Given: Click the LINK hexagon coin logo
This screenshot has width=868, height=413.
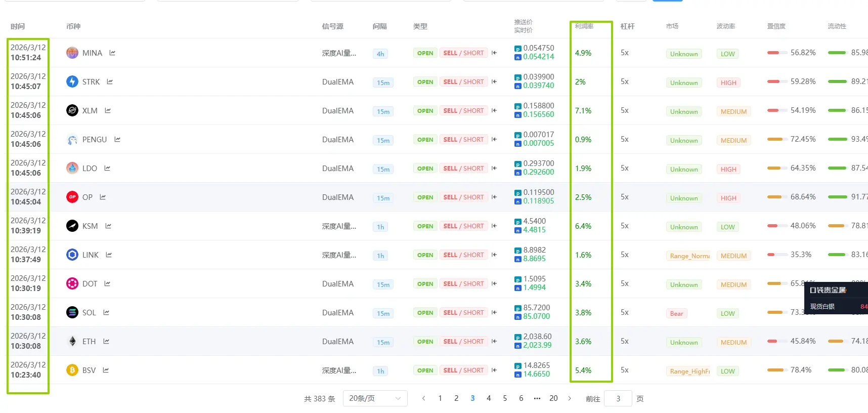Looking at the screenshot, I should (x=72, y=255).
